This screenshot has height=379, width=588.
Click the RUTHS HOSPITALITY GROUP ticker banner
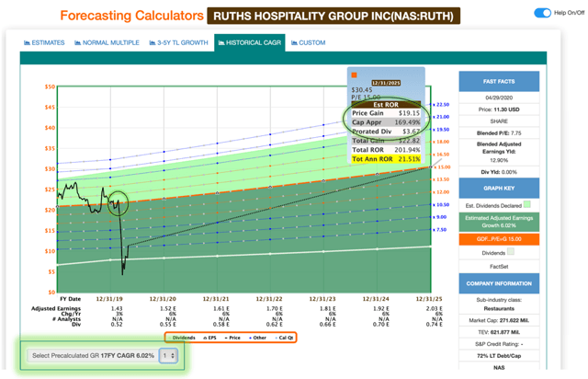334,16
